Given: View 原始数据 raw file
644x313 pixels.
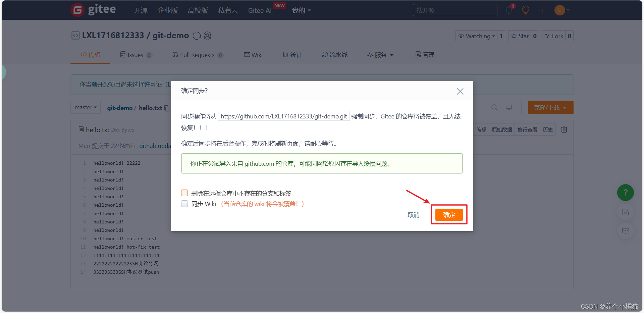Looking at the screenshot, I should pyautogui.click(x=502, y=129).
